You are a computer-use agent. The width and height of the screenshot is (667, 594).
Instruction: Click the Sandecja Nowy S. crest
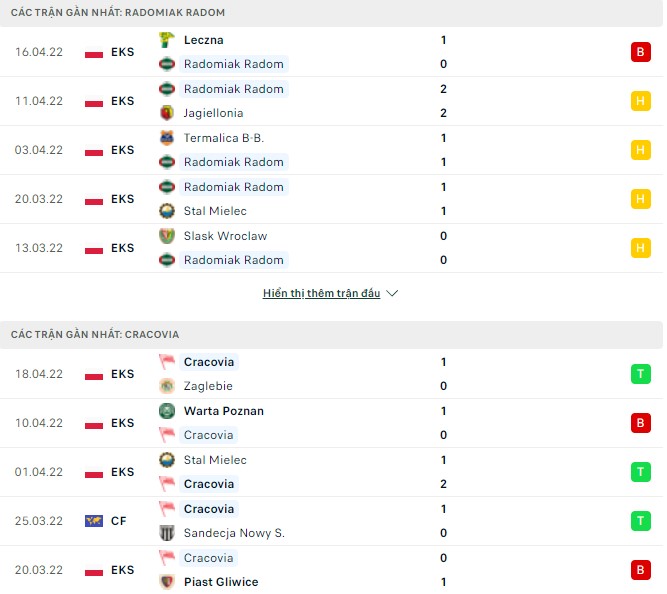(x=167, y=533)
